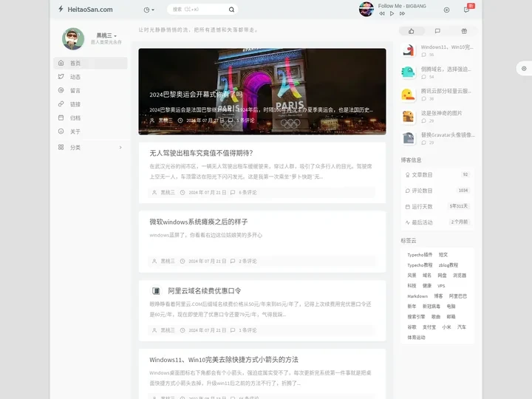Open 6条评论 on the driverless taxi post
This screenshot has width=532, height=399.
point(248,192)
